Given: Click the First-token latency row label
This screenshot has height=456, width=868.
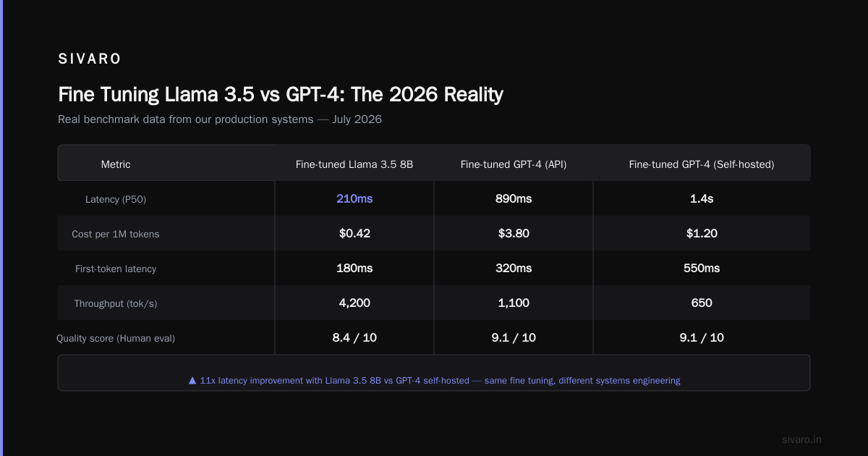Looking at the screenshot, I should click(116, 269).
